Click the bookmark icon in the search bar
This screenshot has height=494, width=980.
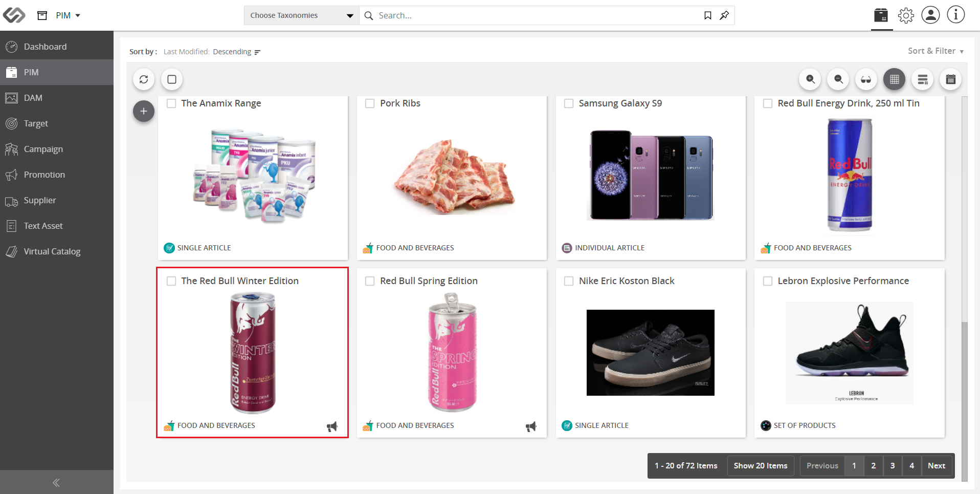point(707,15)
